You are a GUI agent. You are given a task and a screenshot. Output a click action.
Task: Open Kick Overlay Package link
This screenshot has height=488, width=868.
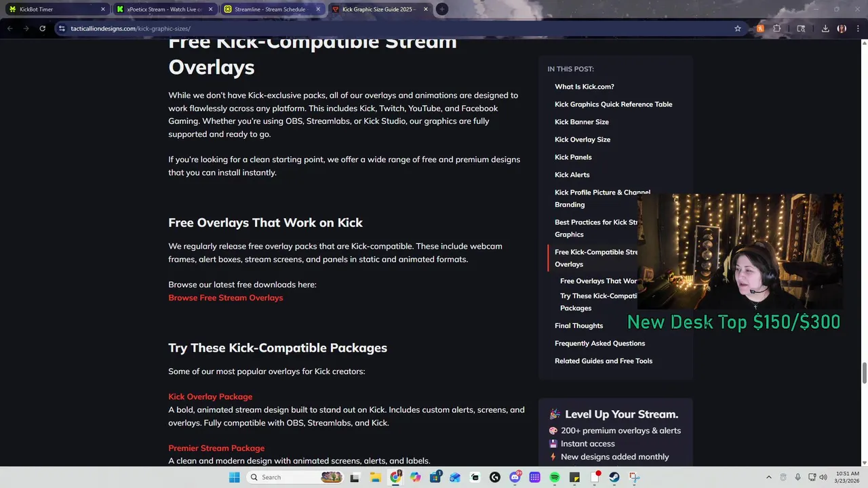pos(210,396)
